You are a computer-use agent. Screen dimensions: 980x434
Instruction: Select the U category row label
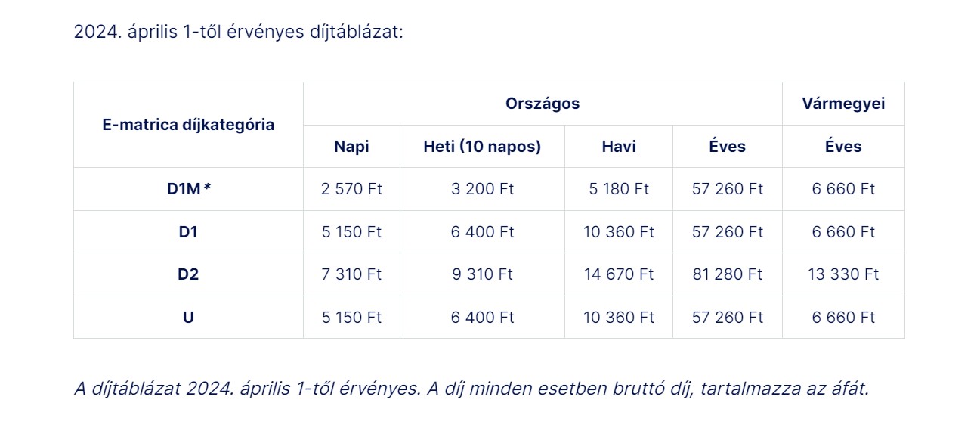pyautogui.click(x=188, y=318)
